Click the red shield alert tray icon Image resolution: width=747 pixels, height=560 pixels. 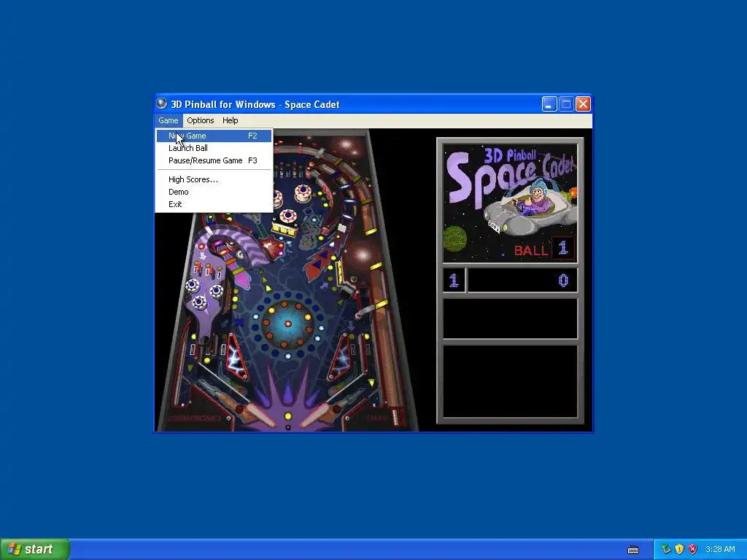click(693, 549)
